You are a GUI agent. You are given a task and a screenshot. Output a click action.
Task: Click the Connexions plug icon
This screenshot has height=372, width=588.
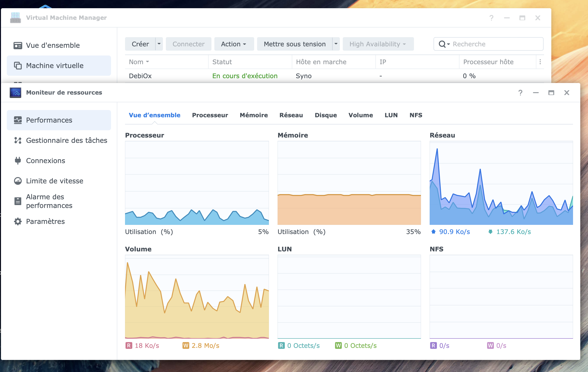tap(18, 161)
